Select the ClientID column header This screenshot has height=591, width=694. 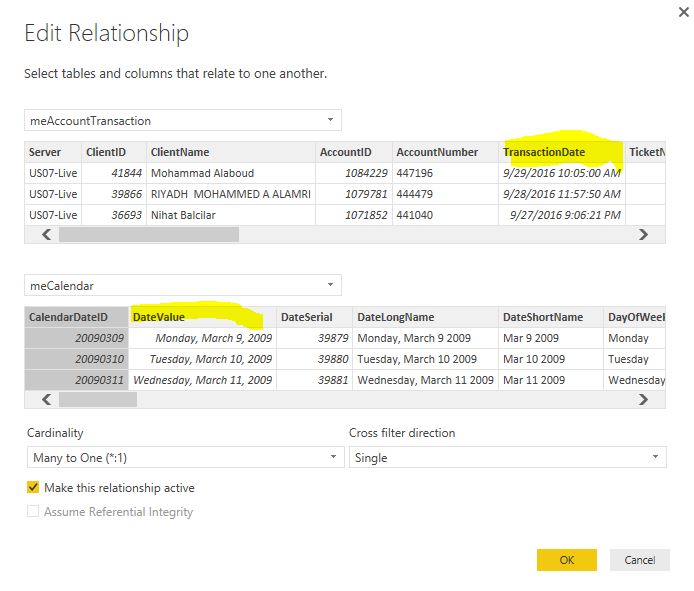coord(114,152)
